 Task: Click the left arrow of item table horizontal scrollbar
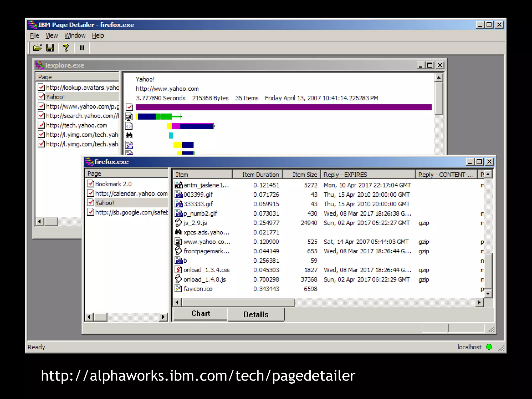coord(177,302)
